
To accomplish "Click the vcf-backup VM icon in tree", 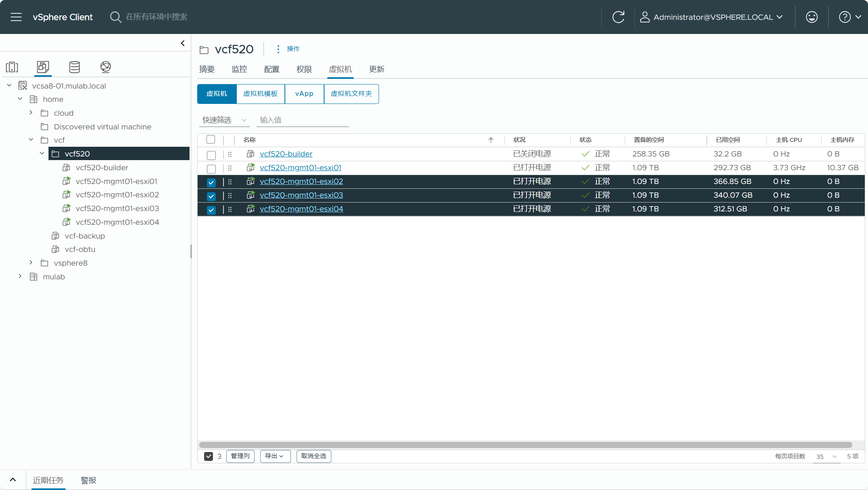I will tap(55, 236).
